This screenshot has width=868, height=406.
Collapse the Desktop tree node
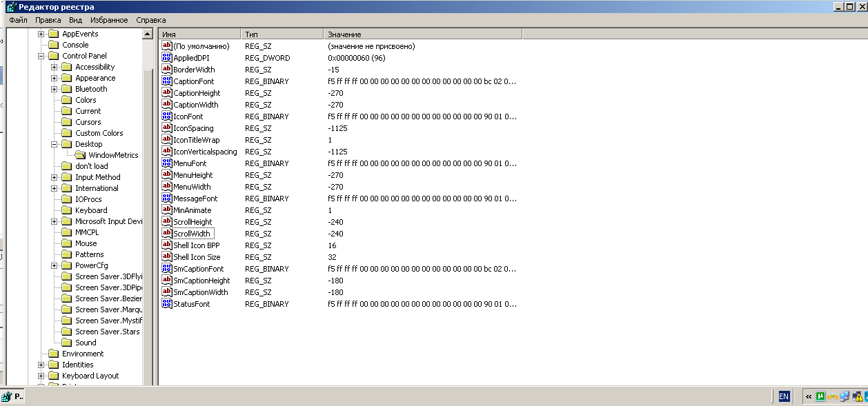click(54, 144)
